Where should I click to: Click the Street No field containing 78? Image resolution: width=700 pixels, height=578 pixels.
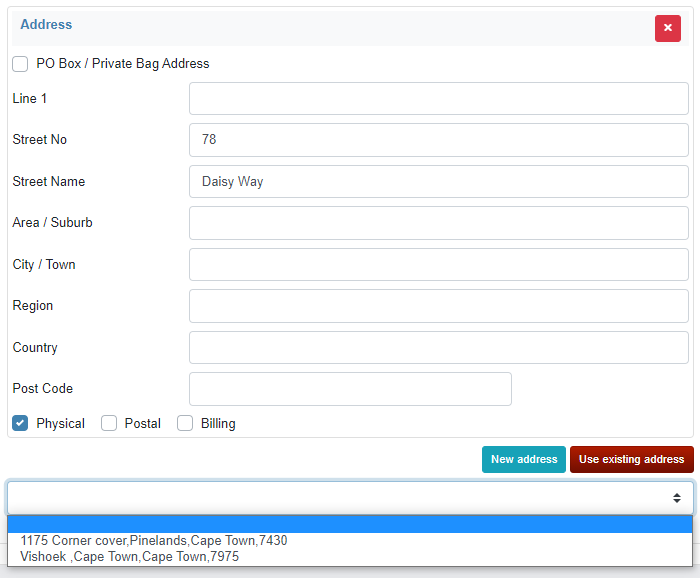438,140
